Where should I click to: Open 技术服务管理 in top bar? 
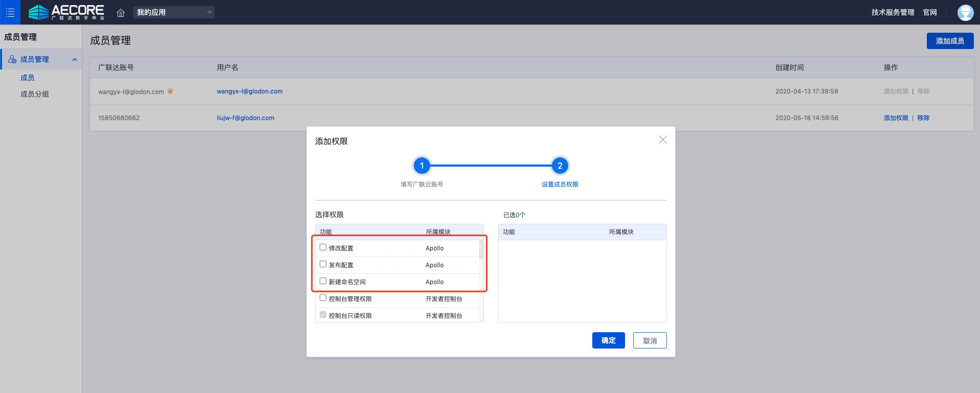893,12
